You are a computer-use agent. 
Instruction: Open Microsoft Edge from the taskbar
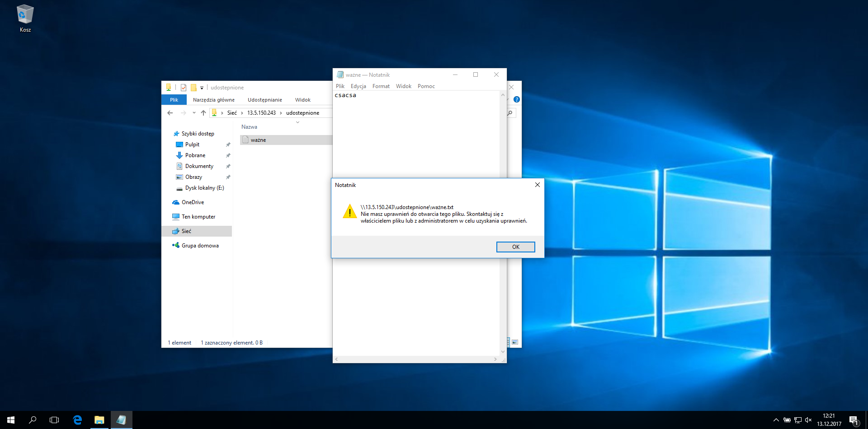pos(77,420)
